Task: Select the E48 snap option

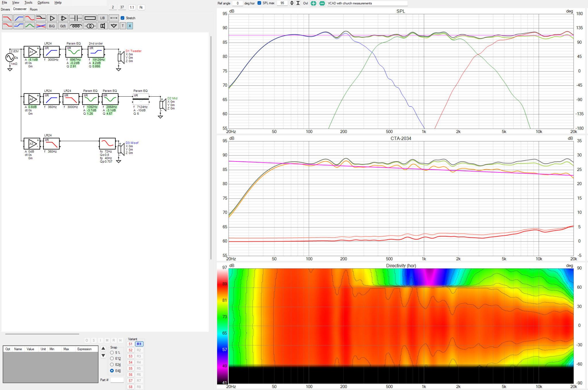Action: click(x=112, y=371)
